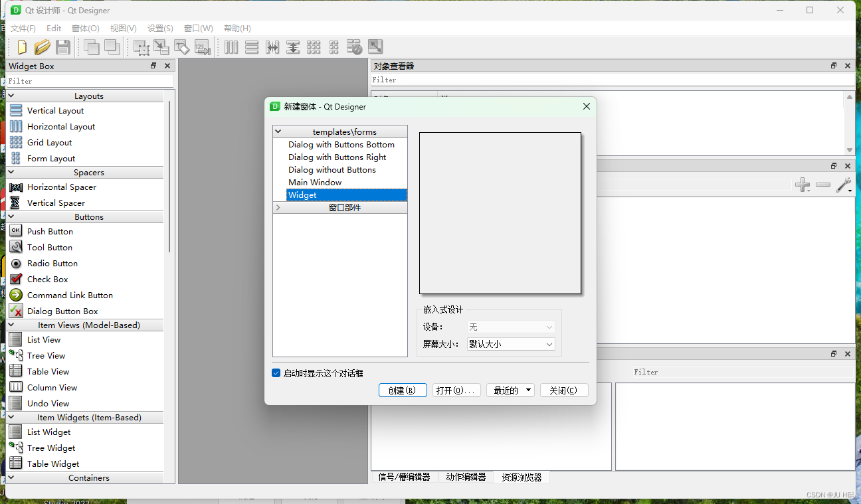861x504 pixels.
Task: Click the Open form folder icon
Action: click(x=43, y=46)
